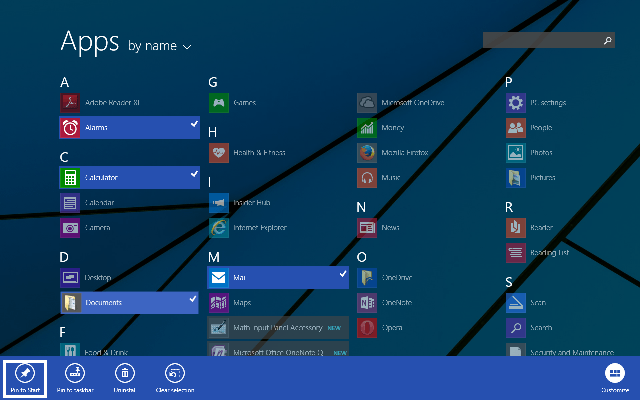The width and height of the screenshot is (640, 400).
Task: Launch Internet Explorer icon
Action: (219, 227)
